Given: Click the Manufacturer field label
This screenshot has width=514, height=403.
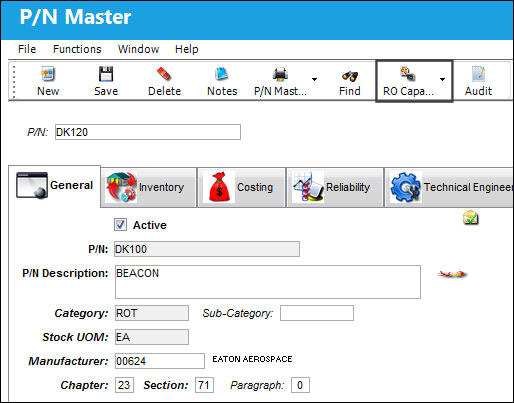Looking at the screenshot, I should coord(68,361).
